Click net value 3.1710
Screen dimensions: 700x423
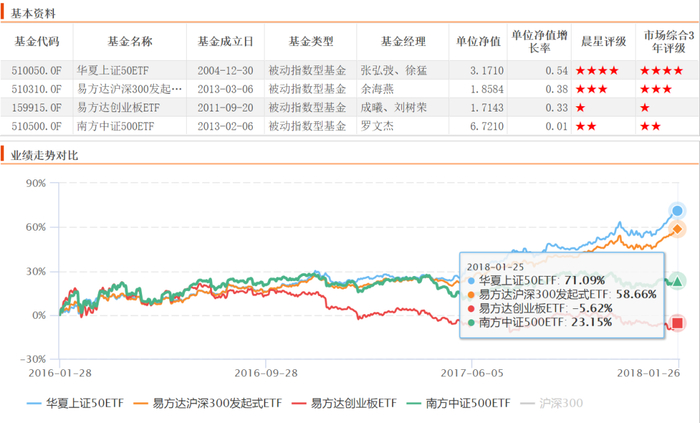coord(487,70)
